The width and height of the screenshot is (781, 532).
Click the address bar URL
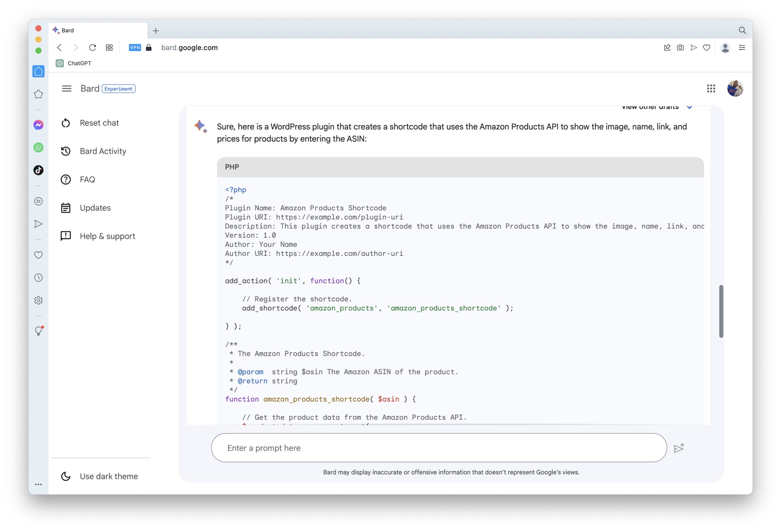(x=189, y=48)
